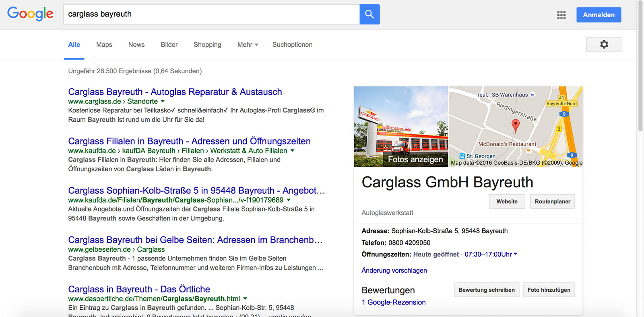Click the Google logo
The width and height of the screenshot is (644, 317).
point(30,14)
